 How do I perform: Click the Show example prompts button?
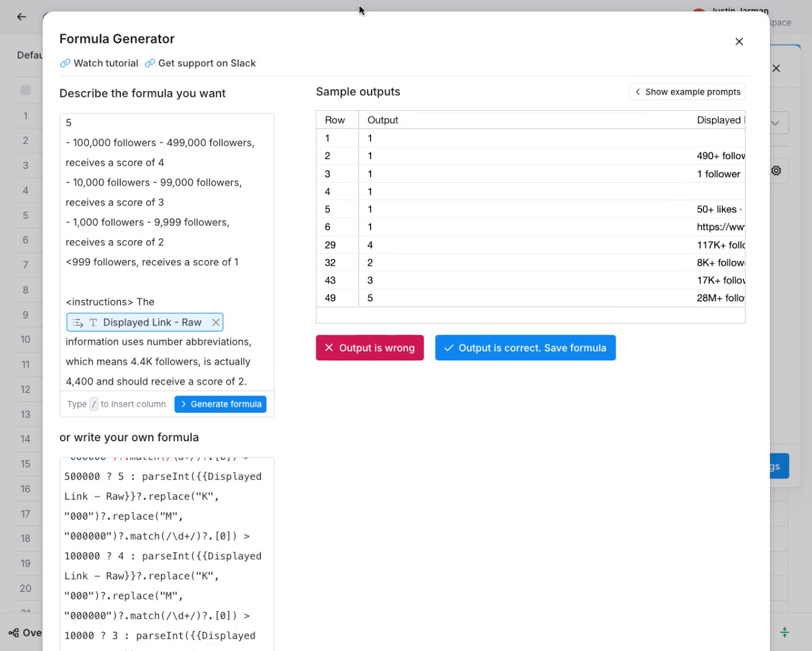pos(687,92)
